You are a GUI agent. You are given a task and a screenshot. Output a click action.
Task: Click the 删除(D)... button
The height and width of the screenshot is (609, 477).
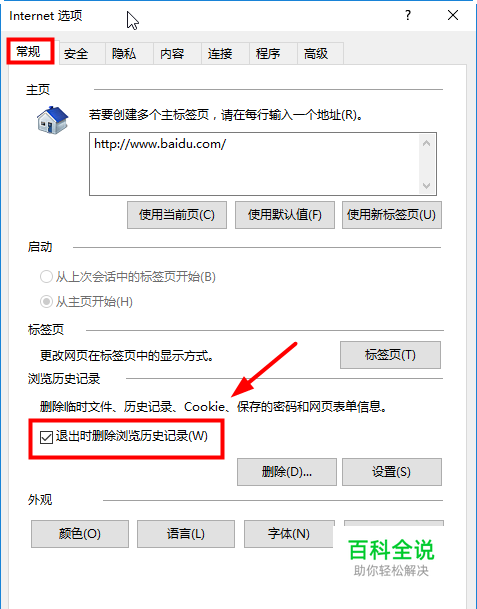287,472
